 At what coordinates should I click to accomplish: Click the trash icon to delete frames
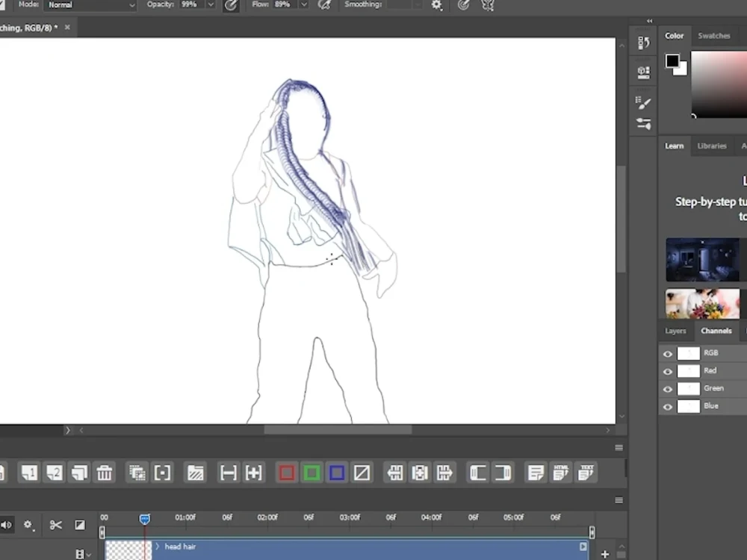coord(105,473)
